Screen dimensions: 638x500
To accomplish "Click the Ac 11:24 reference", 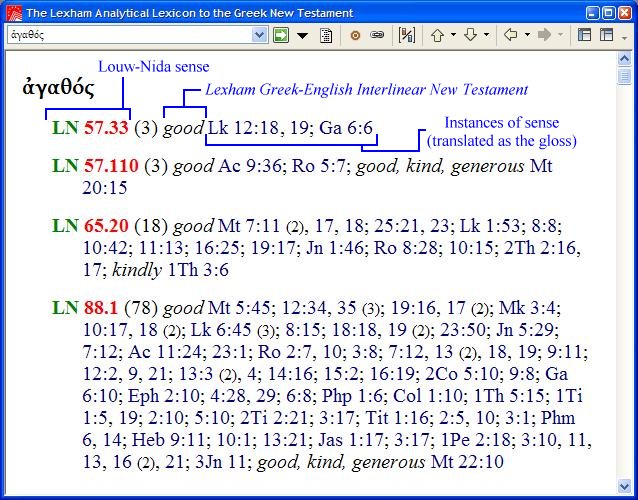I will 165,352.
